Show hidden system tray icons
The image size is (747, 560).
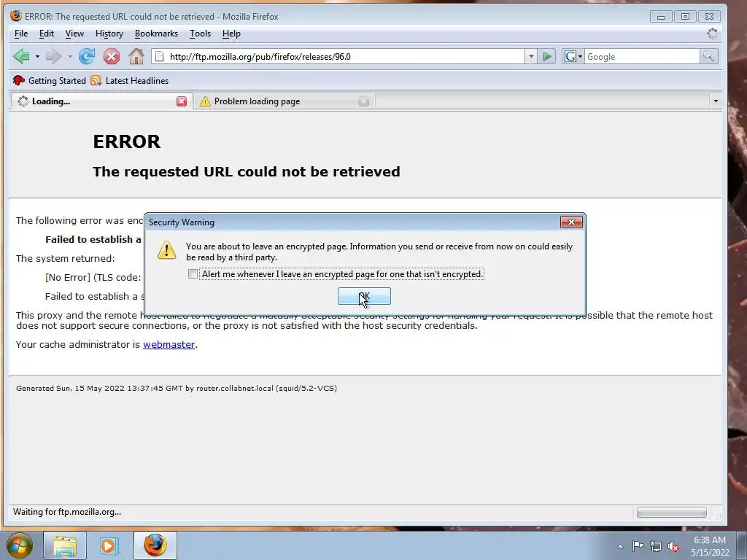tap(620, 546)
